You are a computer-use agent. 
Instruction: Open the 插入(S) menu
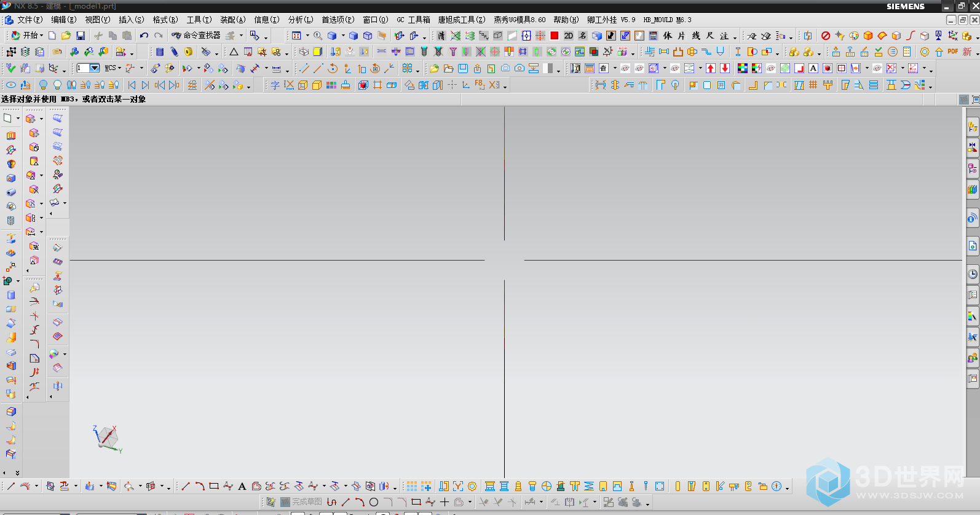132,20
